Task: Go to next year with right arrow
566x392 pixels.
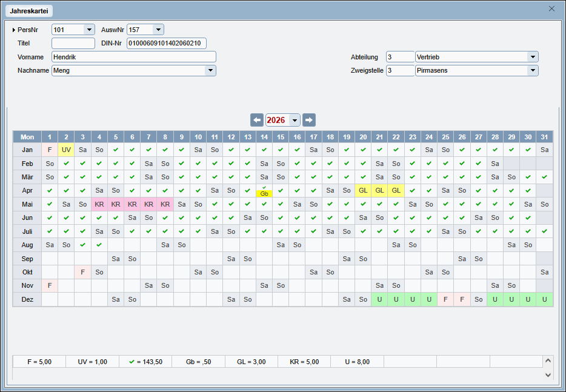Action: click(309, 120)
